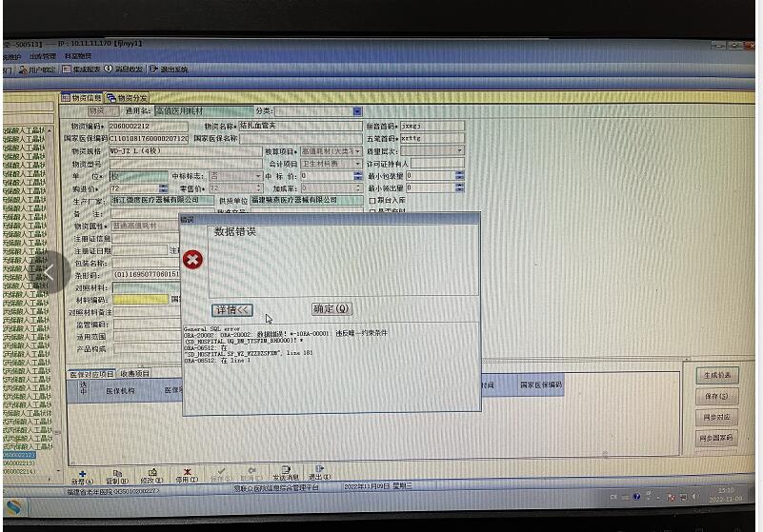Click the 保存(S) button on right

(x=717, y=396)
